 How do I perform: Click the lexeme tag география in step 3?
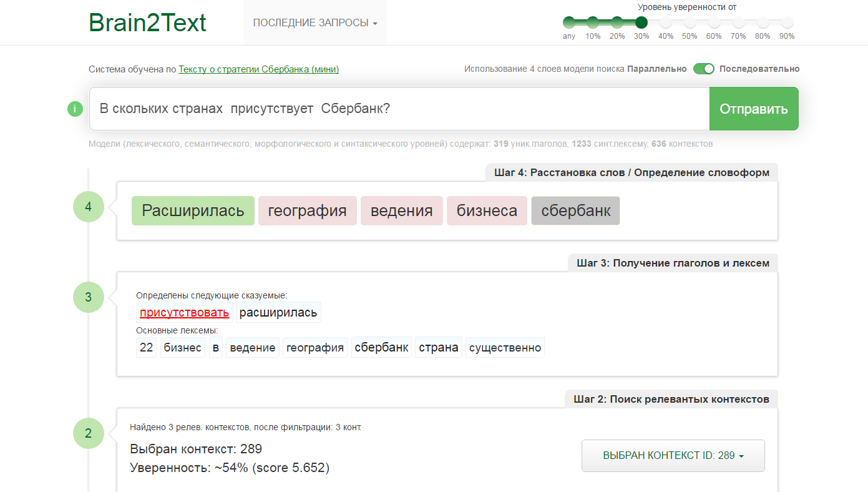click(315, 348)
